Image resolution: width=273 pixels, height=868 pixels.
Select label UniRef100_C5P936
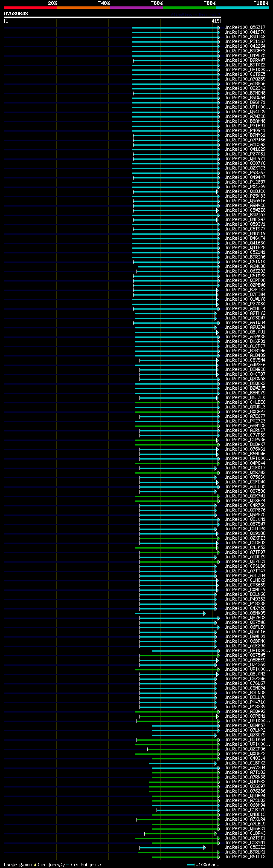pos(245,440)
